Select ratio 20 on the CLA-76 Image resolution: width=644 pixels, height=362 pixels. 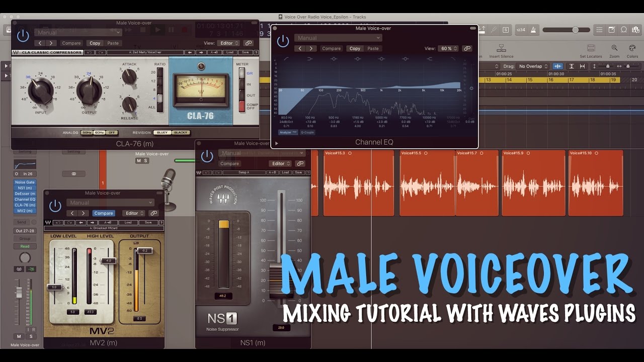[x=160, y=72]
